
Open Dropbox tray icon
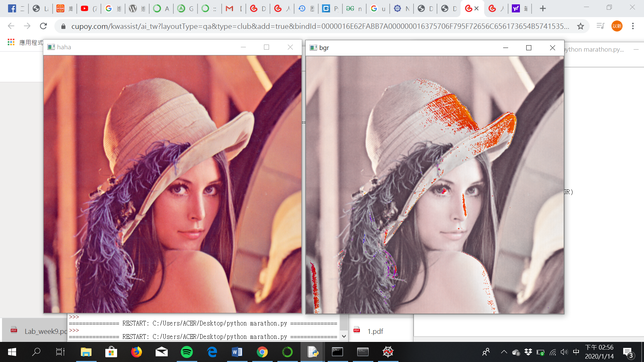click(528, 352)
